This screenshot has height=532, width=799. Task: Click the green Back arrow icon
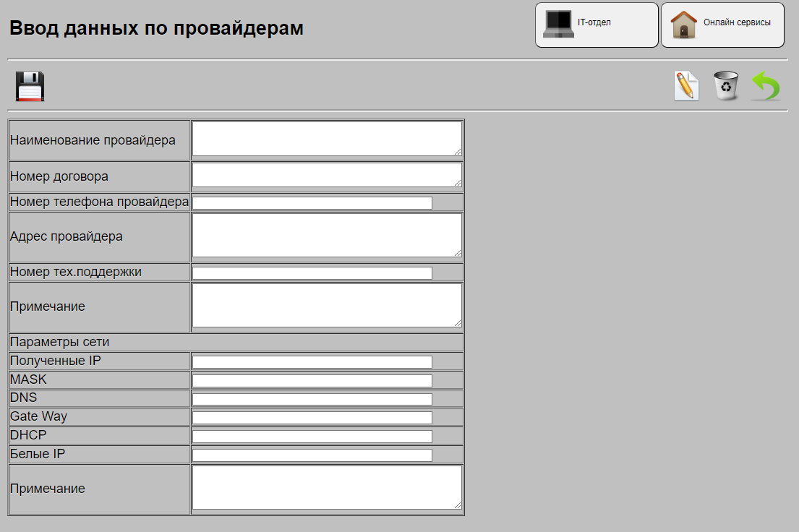[x=765, y=85]
